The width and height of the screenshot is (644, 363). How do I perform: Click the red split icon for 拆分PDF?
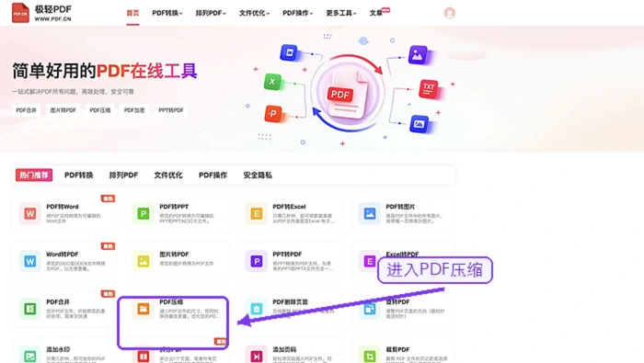[x=143, y=356]
